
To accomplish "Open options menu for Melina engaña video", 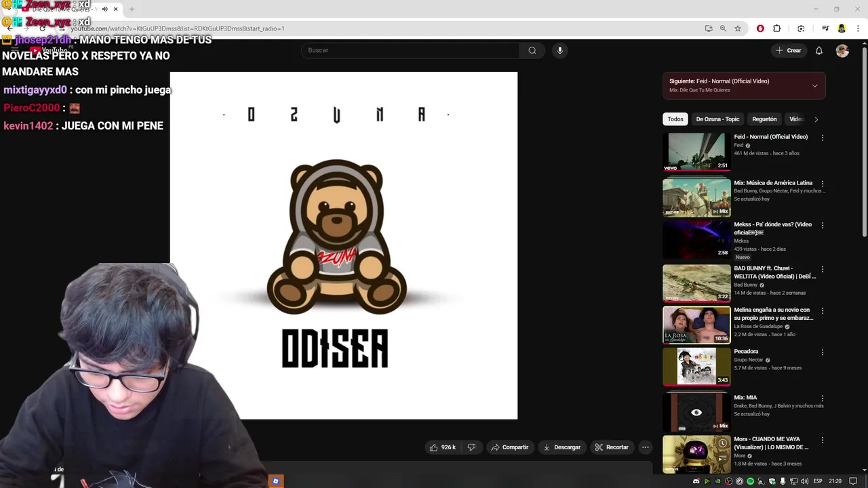I will [823, 310].
